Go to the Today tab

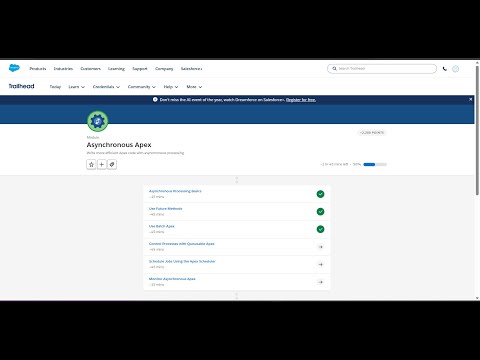55,87
